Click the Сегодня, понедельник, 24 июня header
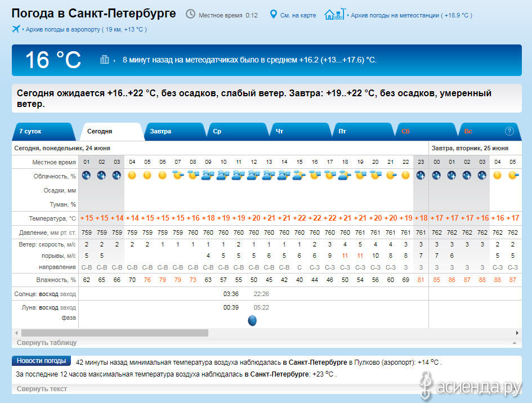 62,148
